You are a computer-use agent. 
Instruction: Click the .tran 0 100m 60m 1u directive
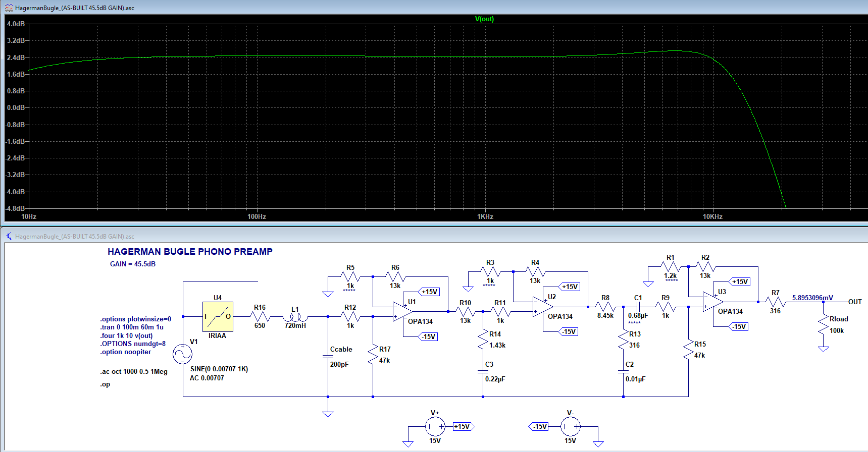(x=132, y=327)
